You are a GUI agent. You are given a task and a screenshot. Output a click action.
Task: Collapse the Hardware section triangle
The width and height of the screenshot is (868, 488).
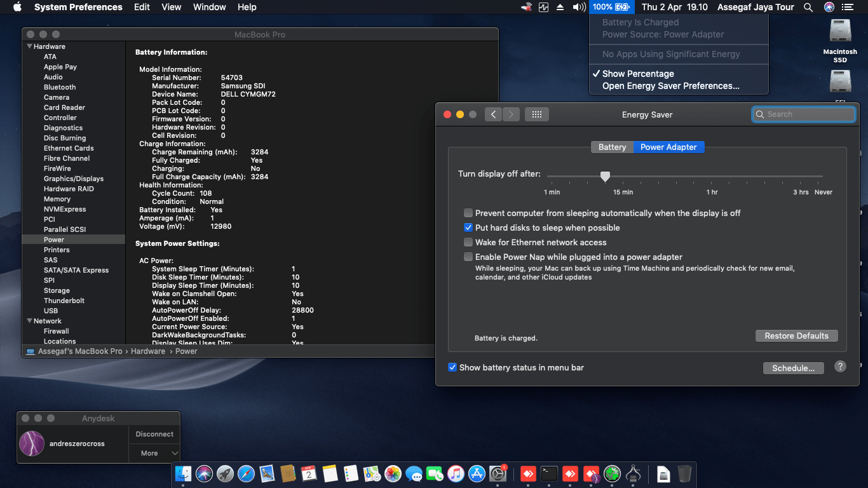click(29, 46)
